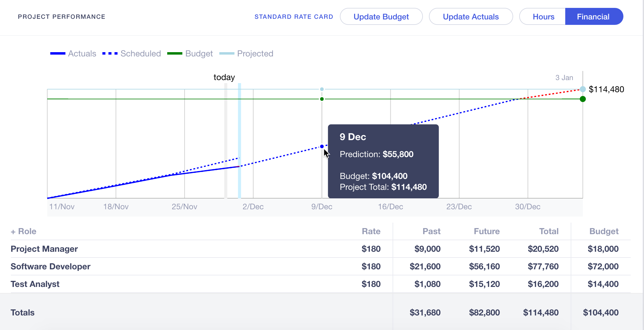Switch to the Hours view

pyautogui.click(x=543, y=17)
